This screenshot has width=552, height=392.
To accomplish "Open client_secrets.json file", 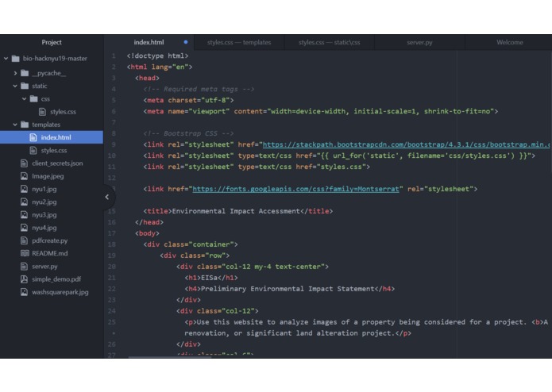I will tap(57, 163).
